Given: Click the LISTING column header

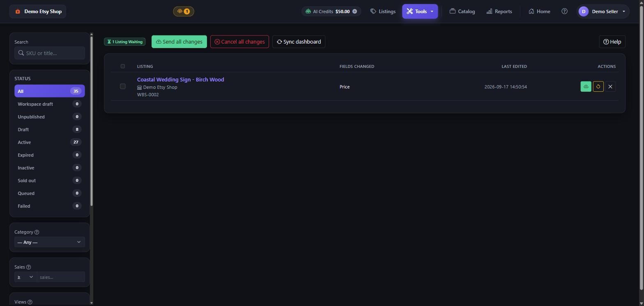Looking at the screenshot, I should pos(145,66).
